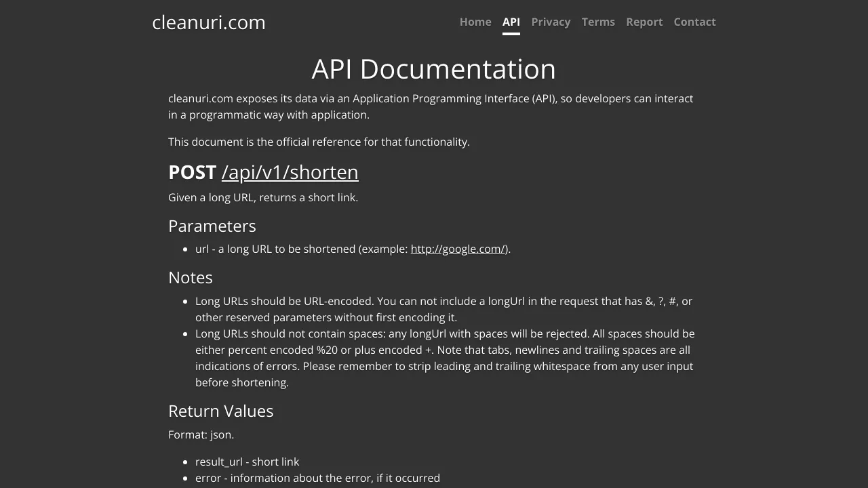
Task: Click the cleanuri.com site logo
Action: point(209,22)
